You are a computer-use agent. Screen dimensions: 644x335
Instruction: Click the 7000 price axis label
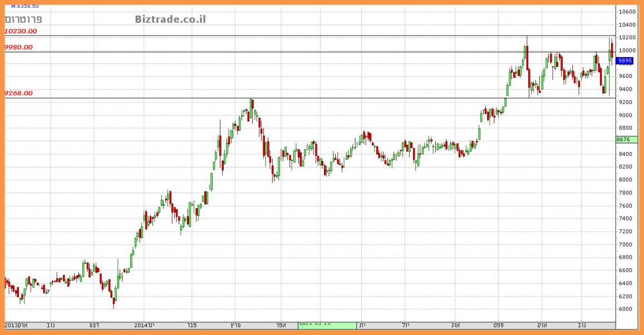coord(627,245)
